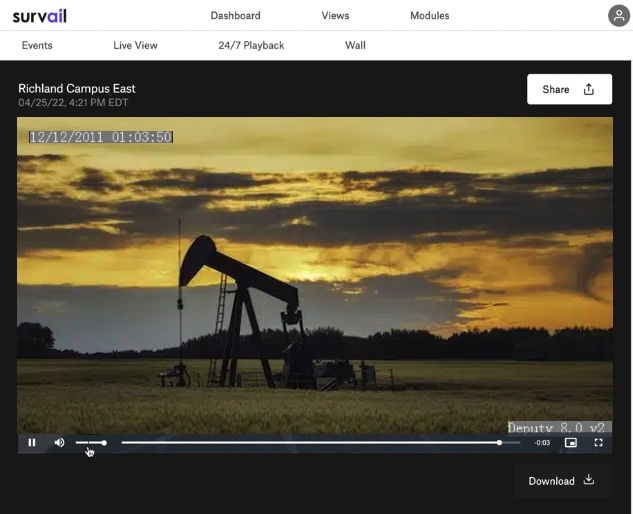Click the Richland Campus East title
Image resolution: width=633 pixels, height=514 pixels.
coord(77,89)
